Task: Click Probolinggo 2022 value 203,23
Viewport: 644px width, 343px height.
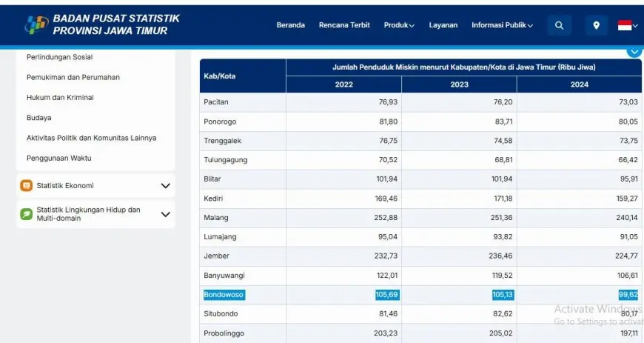Action: click(386, 333)
